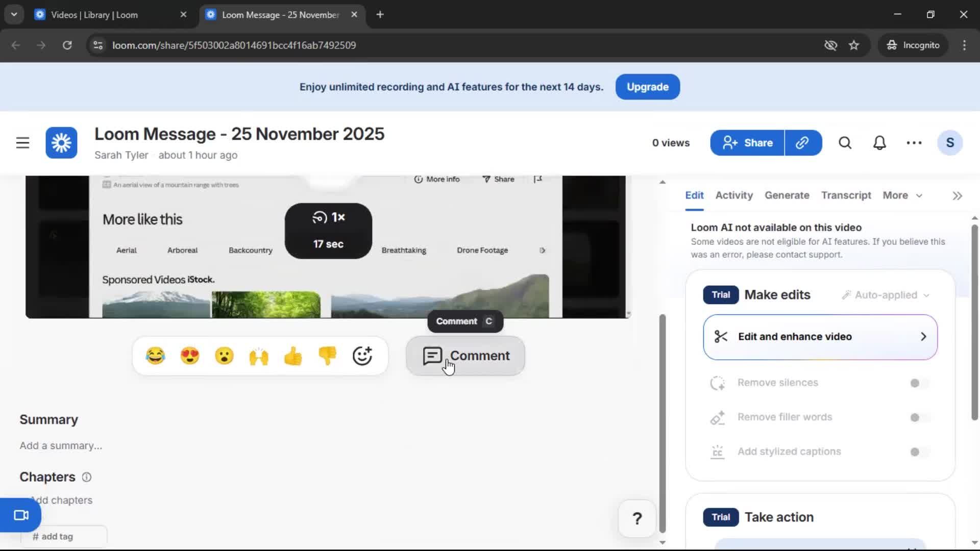980x551 pixels.
Task: Switch to the Activity tab
Action: 733,195
